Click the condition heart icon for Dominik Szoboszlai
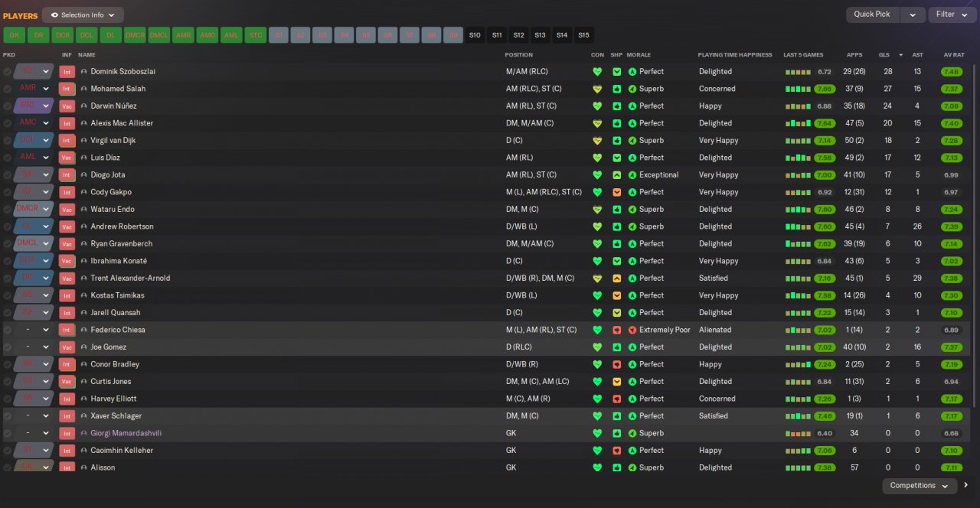The width and height of the screenshot is (980, 508). pyautogui.click(x=597, y=72)
